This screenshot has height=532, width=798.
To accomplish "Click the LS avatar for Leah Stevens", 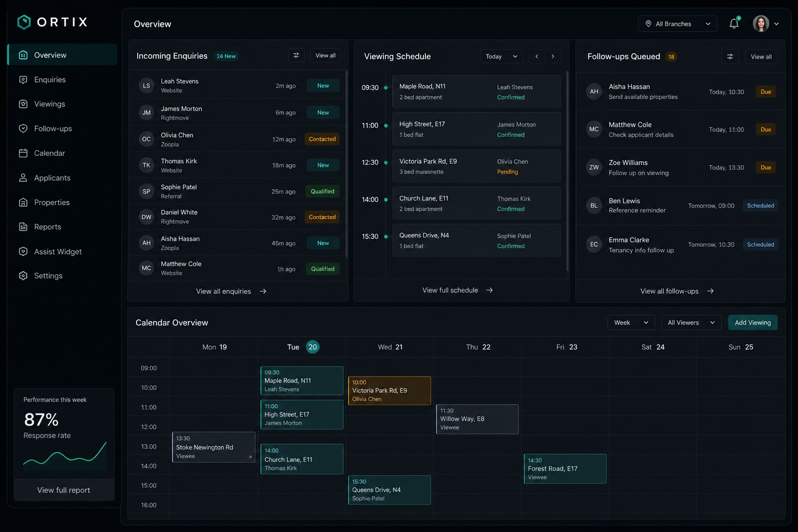I will tap(147, 86).
